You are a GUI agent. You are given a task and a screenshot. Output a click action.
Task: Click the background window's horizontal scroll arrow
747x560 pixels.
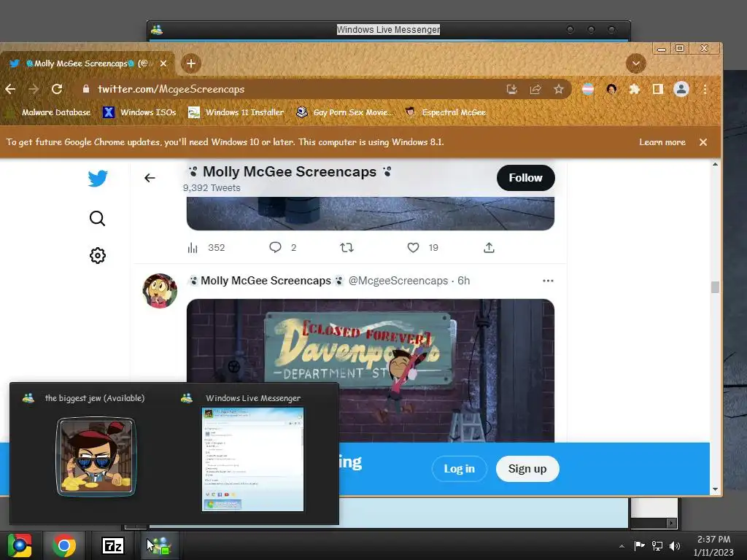671,523
